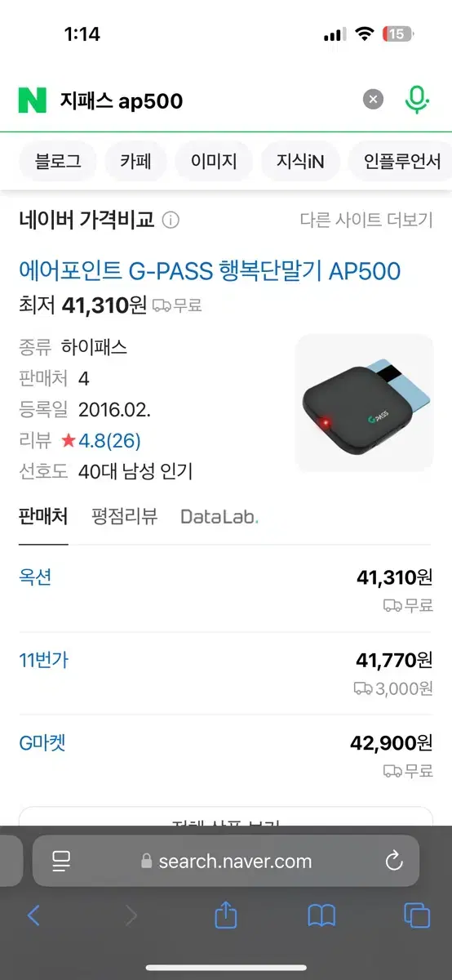Start voice search with microphone icon
The height and width of the screenshot is (980, 452).
point(417,100)
